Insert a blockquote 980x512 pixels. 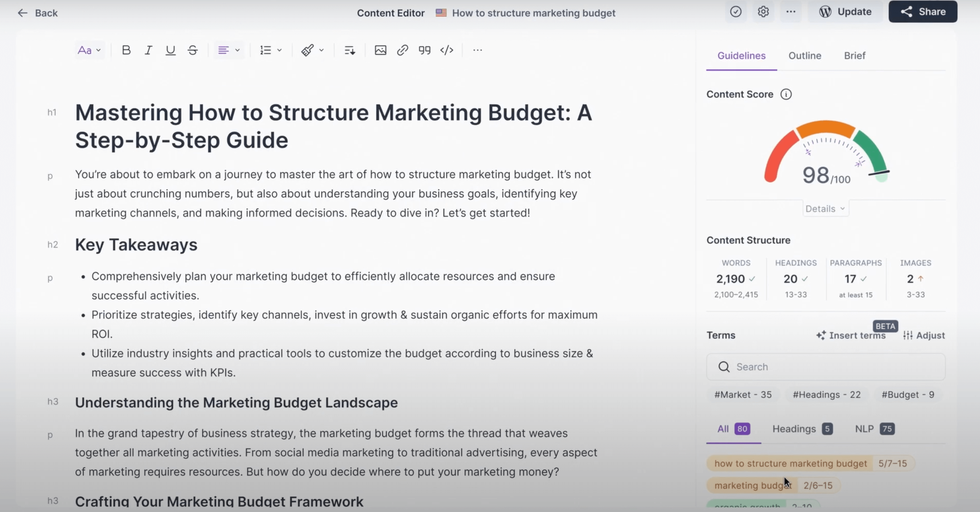(424, 50)
